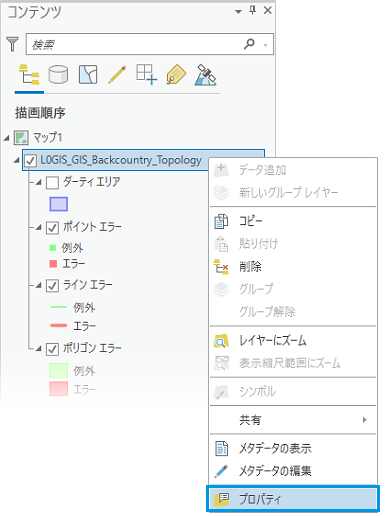This screenshot has width=386, height=516.
Task: Switch to the list by perspective imagery satellite view
Action: pos(205,75)
